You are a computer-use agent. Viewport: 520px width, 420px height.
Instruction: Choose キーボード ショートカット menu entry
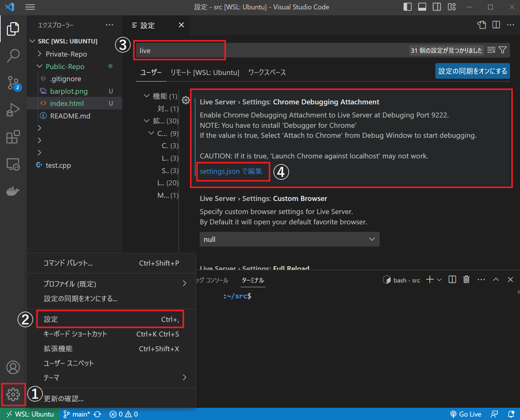111,334
